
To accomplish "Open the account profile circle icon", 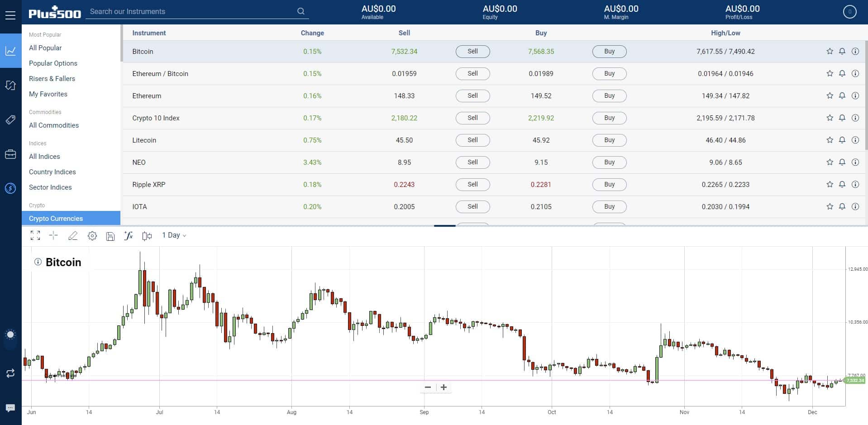I will (849, 12).
